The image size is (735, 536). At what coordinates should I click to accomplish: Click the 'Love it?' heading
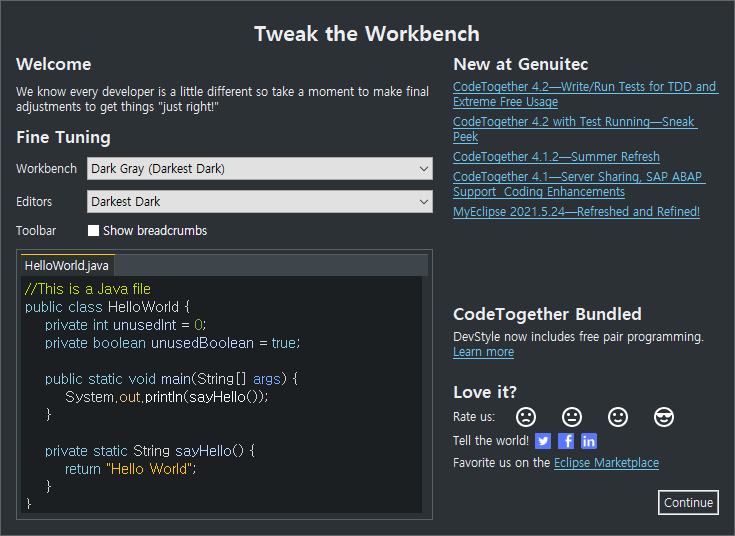point(485,392)
